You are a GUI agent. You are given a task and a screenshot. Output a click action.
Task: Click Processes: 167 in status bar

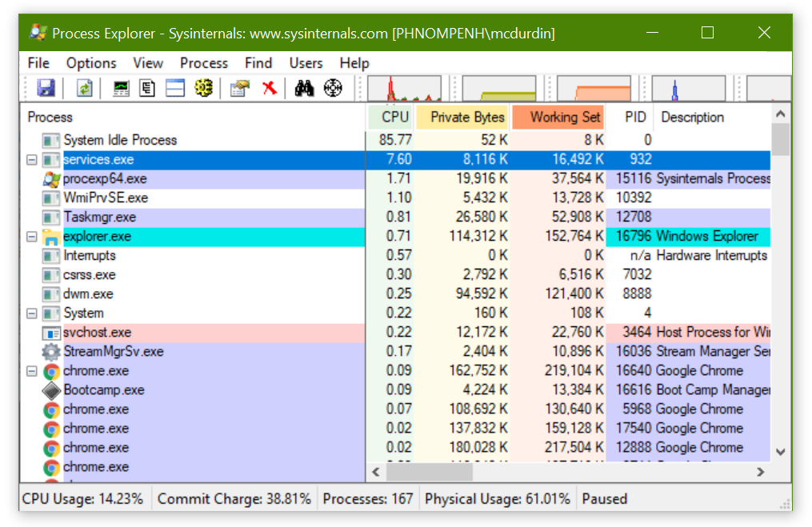pos(368,499)
